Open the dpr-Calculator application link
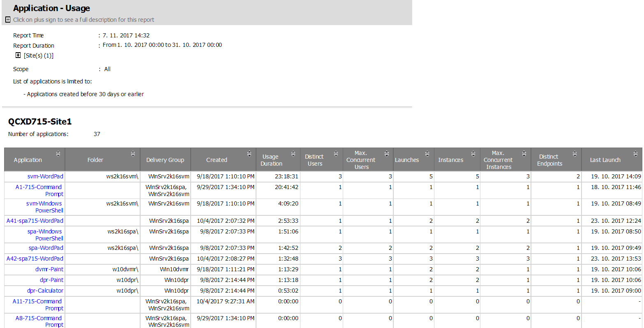Screen dimensions: 644x328 click(x=45, y=291)
